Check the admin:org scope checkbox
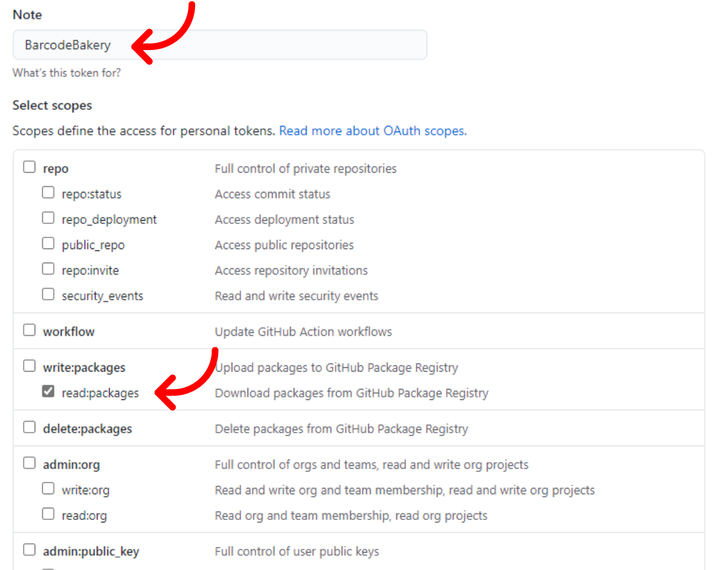Viewport: 728px width, 570px height. coord(30,463)
